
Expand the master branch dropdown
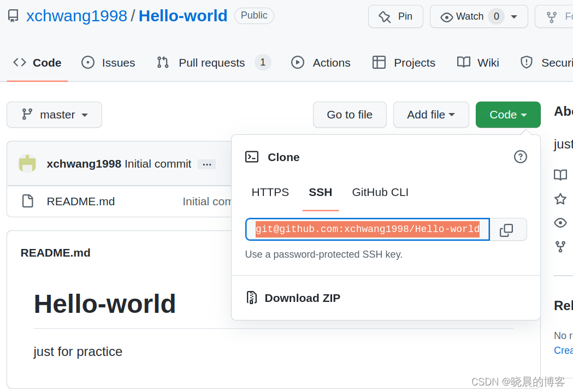55,115
